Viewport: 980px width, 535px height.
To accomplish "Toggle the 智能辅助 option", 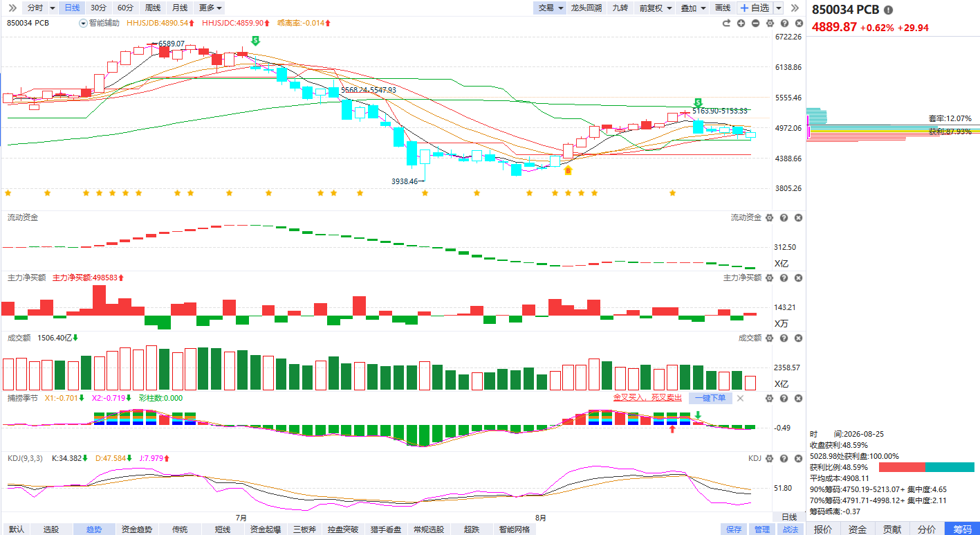I will point(100,23).
